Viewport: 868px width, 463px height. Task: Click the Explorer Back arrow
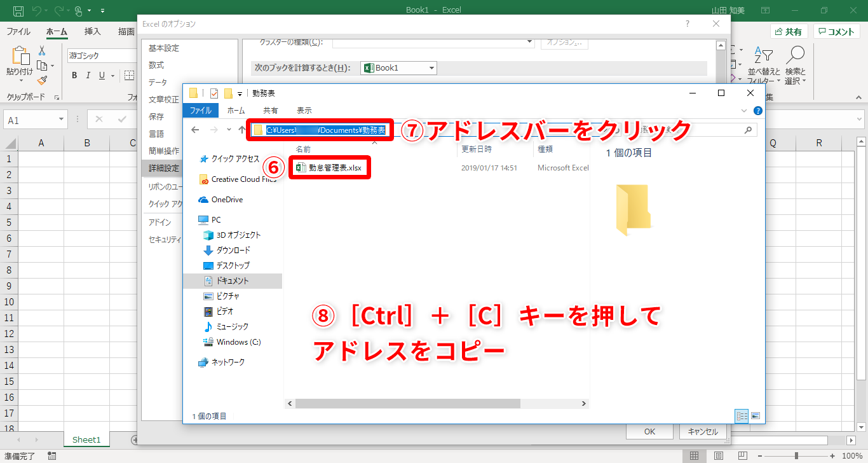196,130
